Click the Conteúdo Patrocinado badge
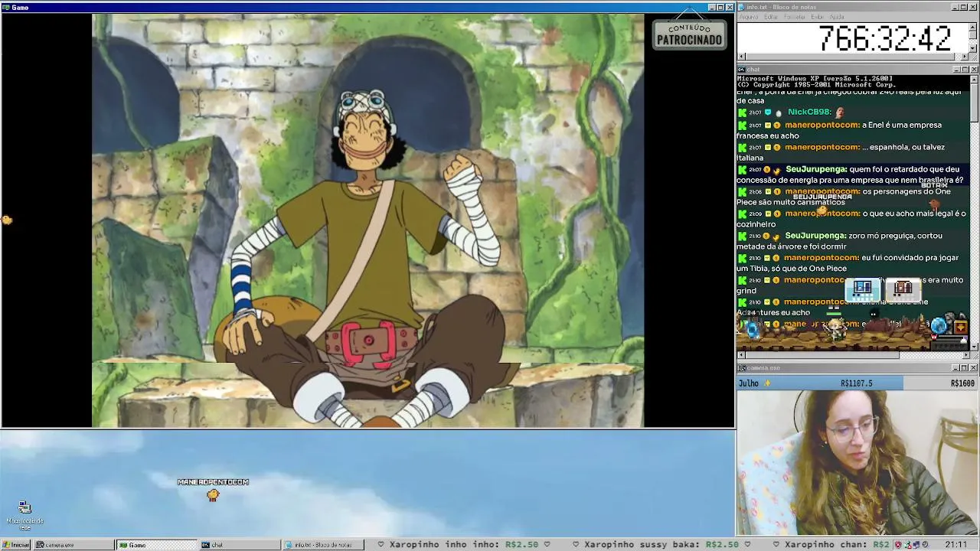Screen dimensions: 980x551 (689, 34)
